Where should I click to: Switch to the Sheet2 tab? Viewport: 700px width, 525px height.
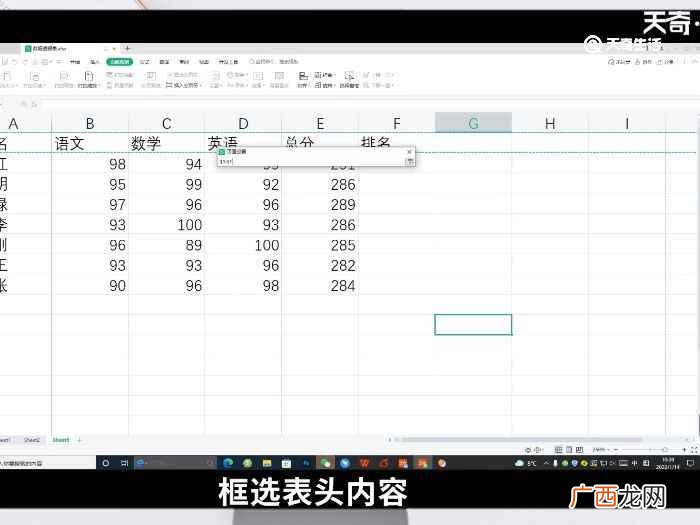click(x=32, y=440)
